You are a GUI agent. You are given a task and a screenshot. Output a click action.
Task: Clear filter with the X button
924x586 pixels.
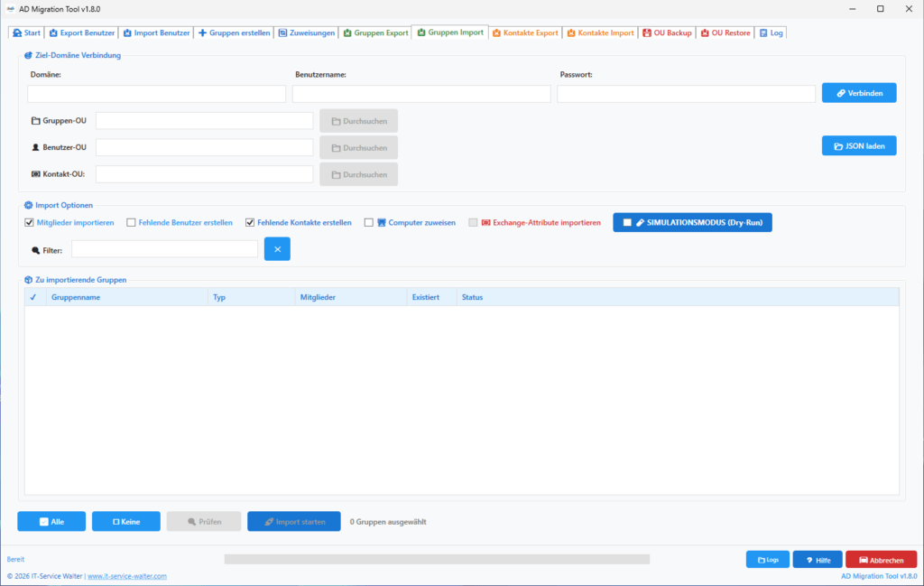pos(278,249)
